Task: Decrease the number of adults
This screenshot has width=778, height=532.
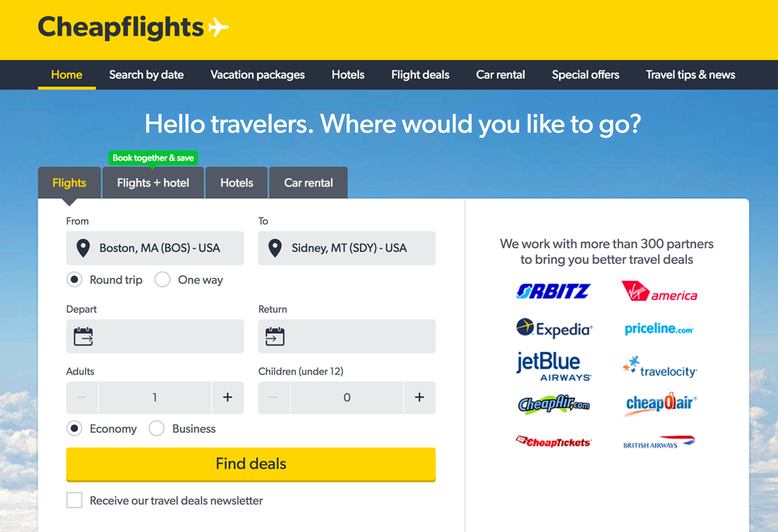Action: pyautogui.click(x=82, y=398)
